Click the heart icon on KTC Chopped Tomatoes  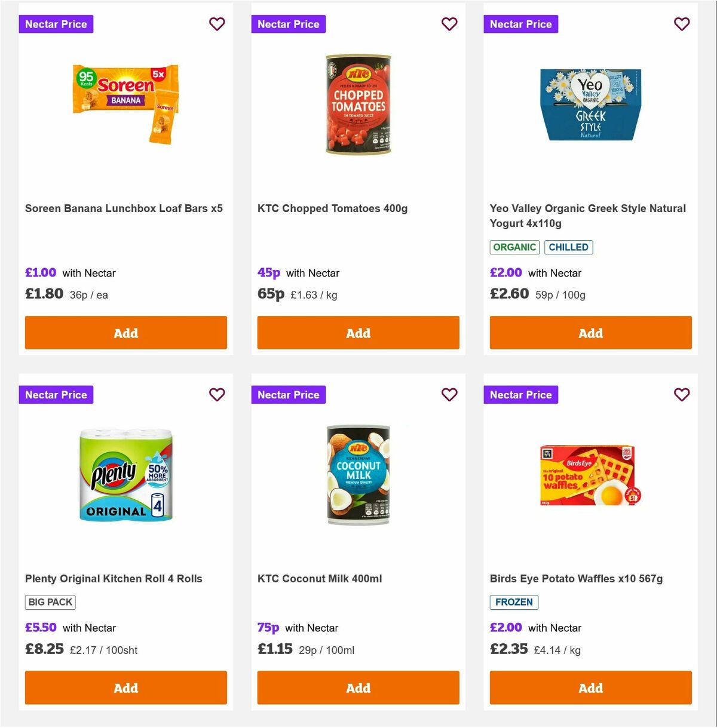point(449,24)
